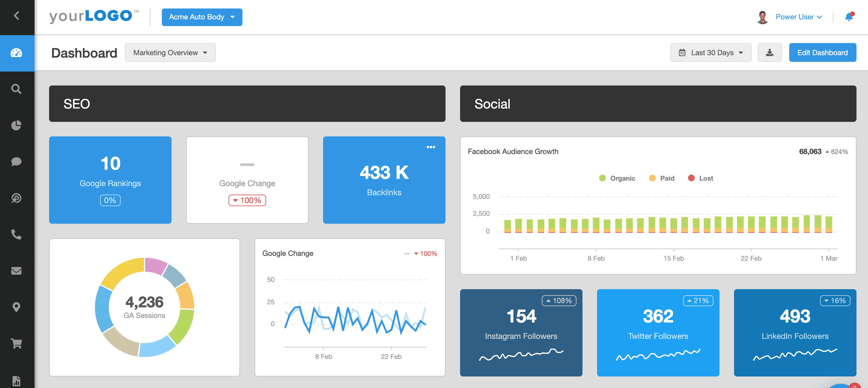Collapse sidebar with back chevron
The height and width of the screenshot is (388, 868).
[16, 15]
